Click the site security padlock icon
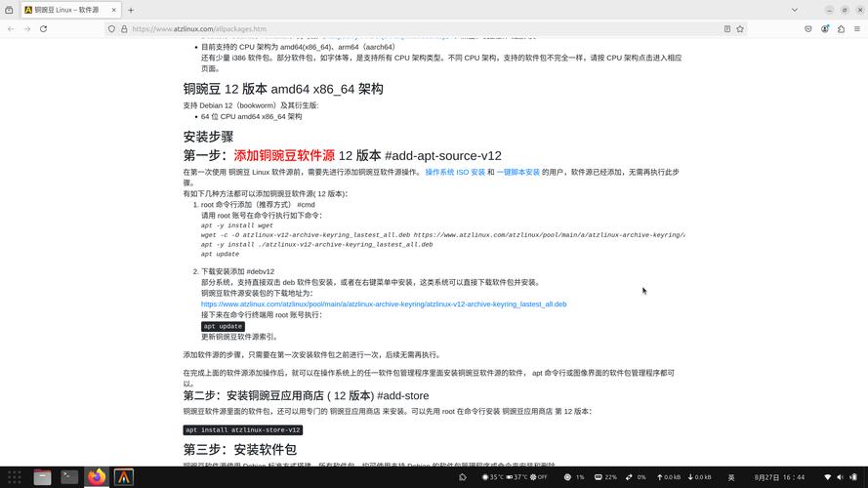Image resolution: width=868 pixels, height=488 pixels. click(124, 28)
